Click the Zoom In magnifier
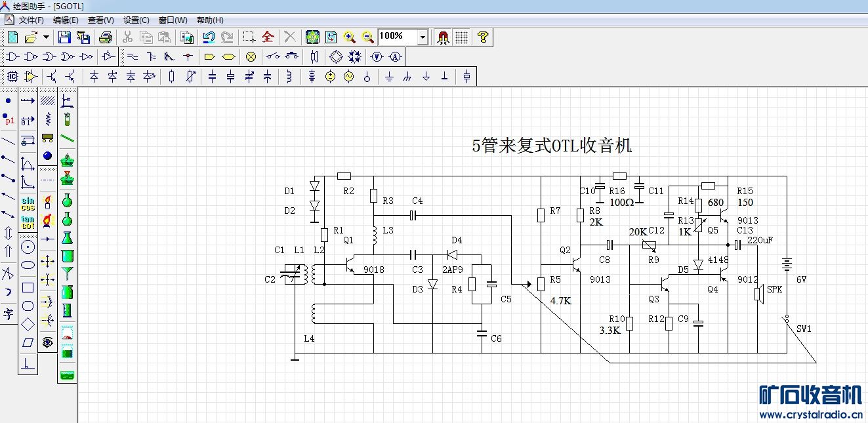Image resolution: width=868 pixels, height=423 pixels. (x=350, y=37)
